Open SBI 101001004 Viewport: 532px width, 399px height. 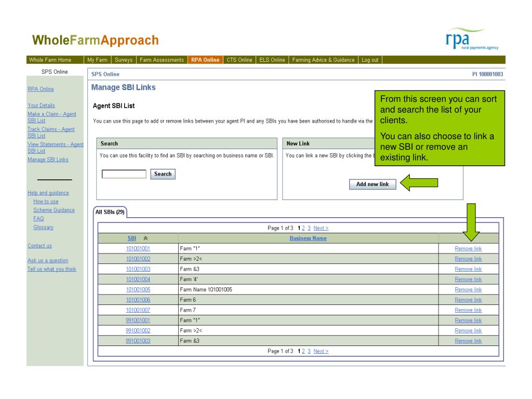138,279
